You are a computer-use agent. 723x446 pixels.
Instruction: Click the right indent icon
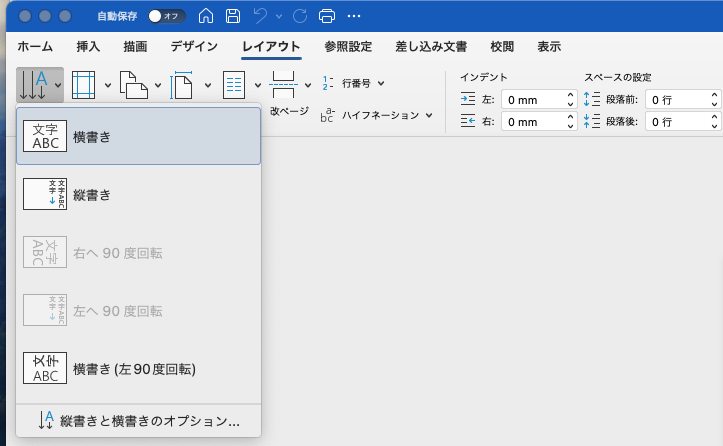point(468,121)
